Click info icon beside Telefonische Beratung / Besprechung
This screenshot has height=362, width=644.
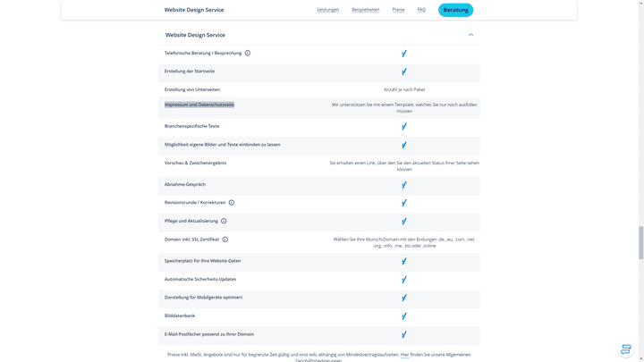248,53
